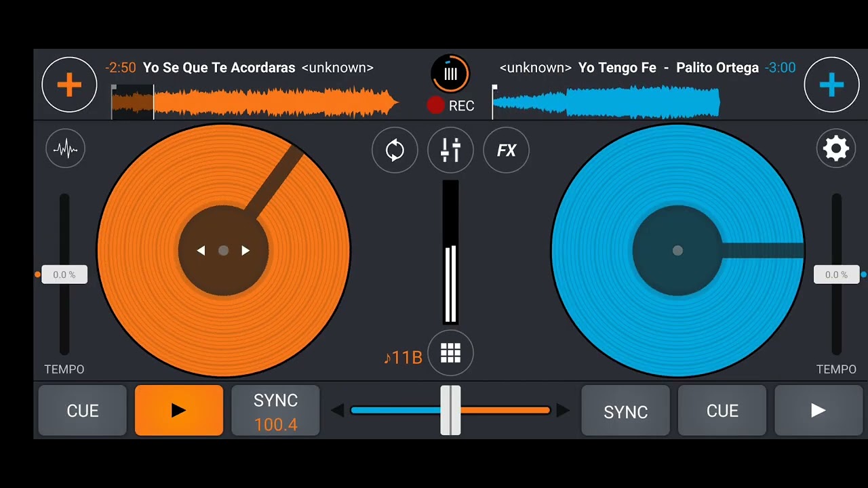Click the forward pitch bend arrow on orange disc
Image resolution: width=868 pixels, height=488 pixels.
coord(245,251)
